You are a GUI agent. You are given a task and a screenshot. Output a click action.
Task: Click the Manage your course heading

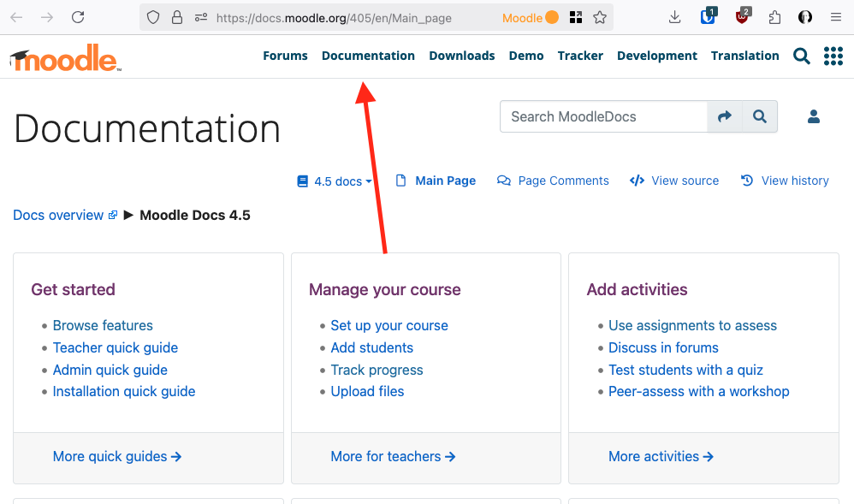tap(385, 289)
